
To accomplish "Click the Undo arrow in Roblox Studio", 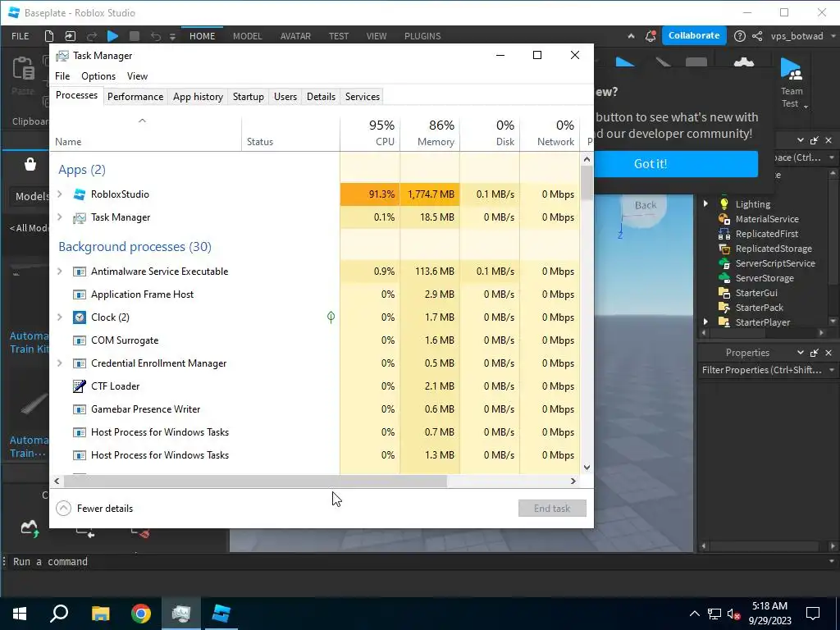I will [155, 36].
